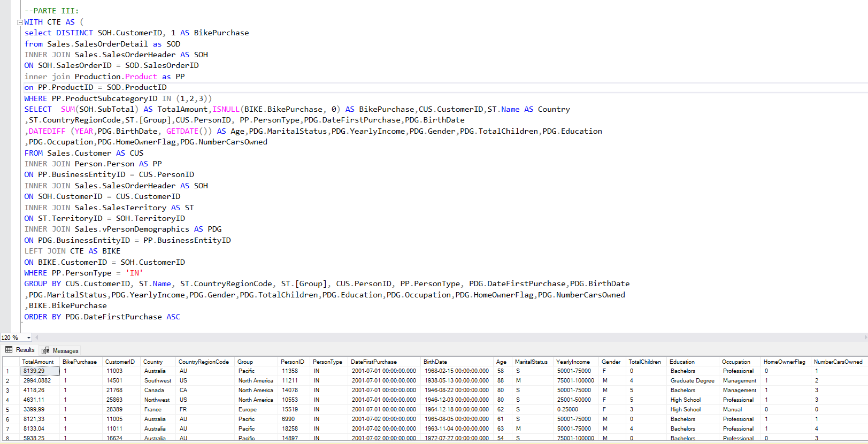The height and width of the screenshot is (444, 868).
Task: Place cursor on the --PARTE III comment line
Action: point(52,11)
